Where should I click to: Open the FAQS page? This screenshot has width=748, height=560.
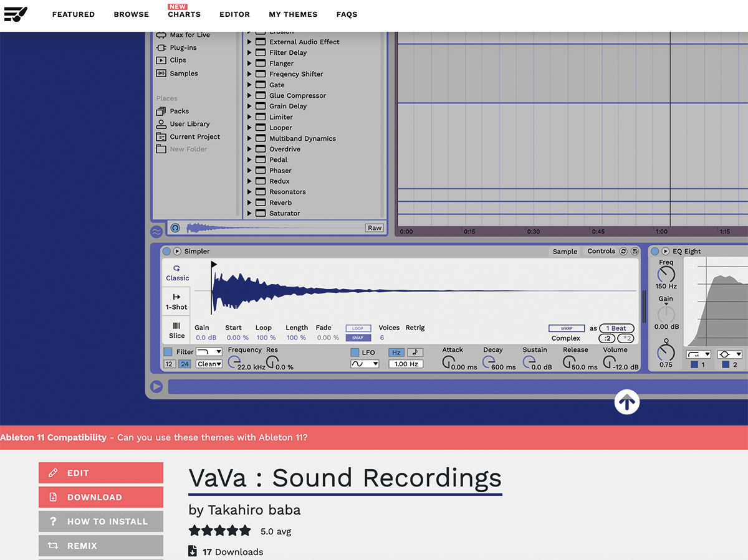pyautogui.click(x=347, y=14)
